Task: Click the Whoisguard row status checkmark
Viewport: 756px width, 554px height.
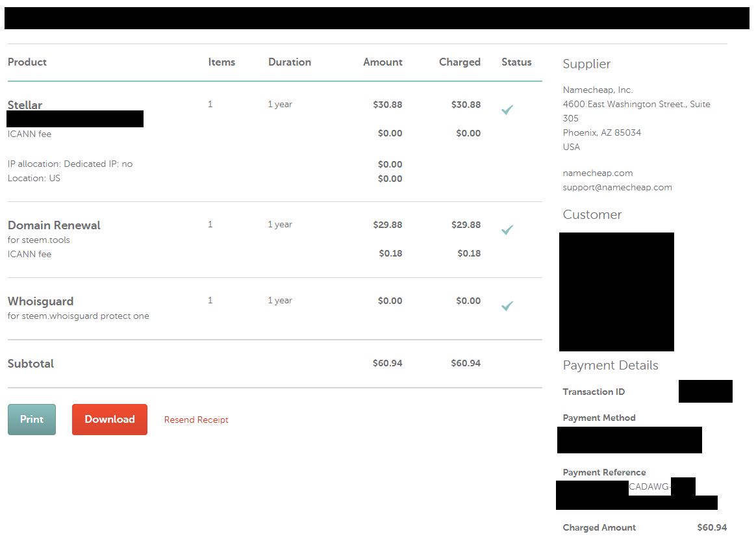Action: click(x=507, y=305)
